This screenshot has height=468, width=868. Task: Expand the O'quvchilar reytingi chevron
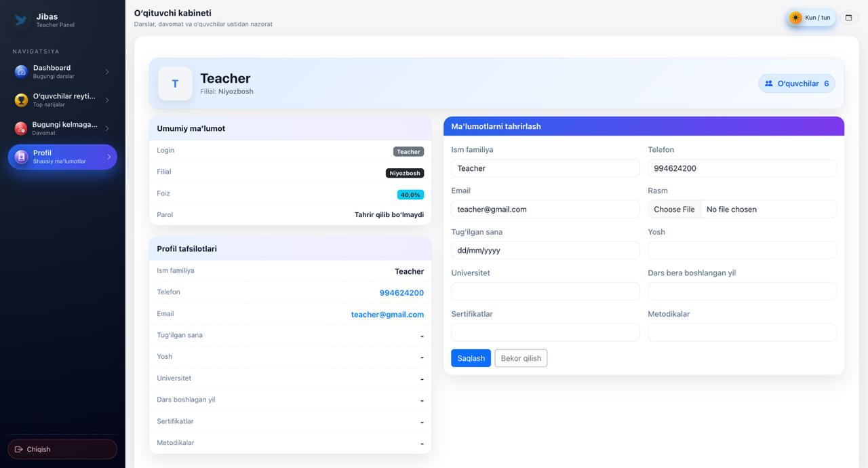(107, 100)
